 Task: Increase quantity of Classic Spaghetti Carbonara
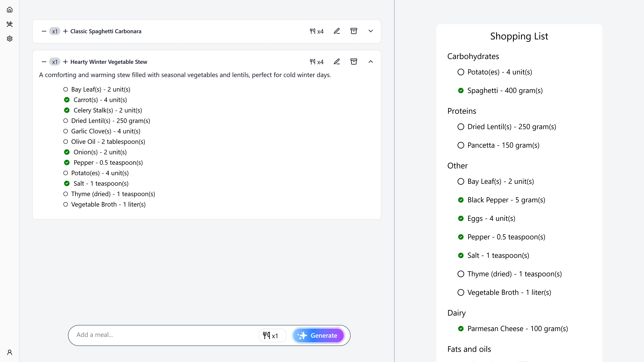click(65, 31)
